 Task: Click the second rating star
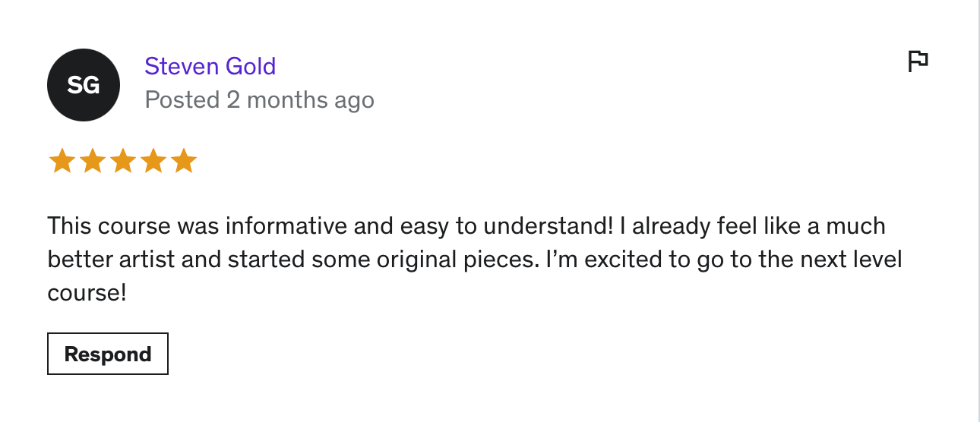coord(92,161)
